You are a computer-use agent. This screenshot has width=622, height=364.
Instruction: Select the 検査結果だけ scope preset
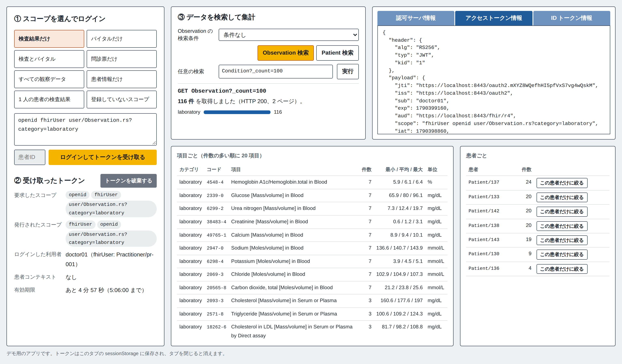pos(49,39)
